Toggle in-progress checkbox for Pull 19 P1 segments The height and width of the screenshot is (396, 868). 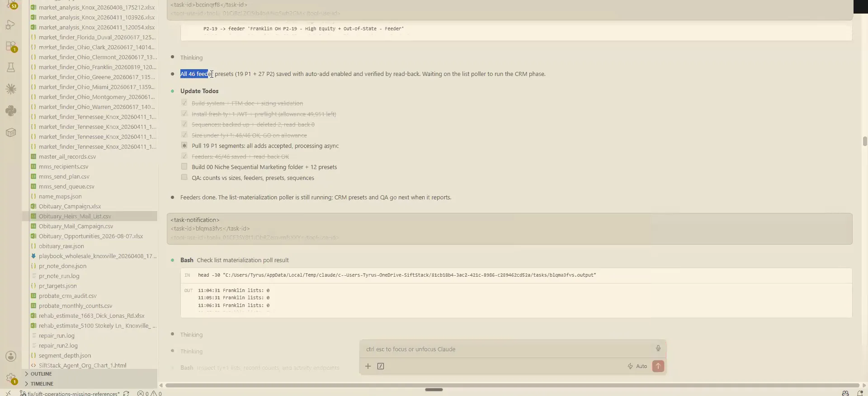(184, 146)
